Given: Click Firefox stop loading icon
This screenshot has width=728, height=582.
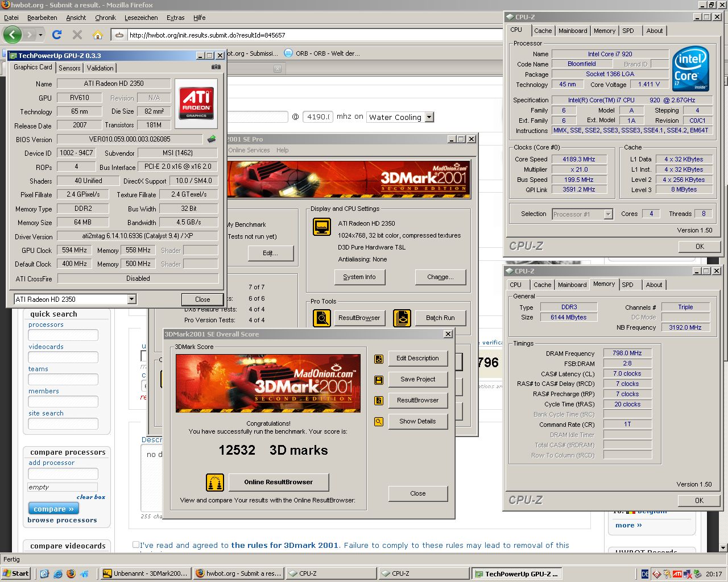Looking at the screenshot, I should pos(77,35).
